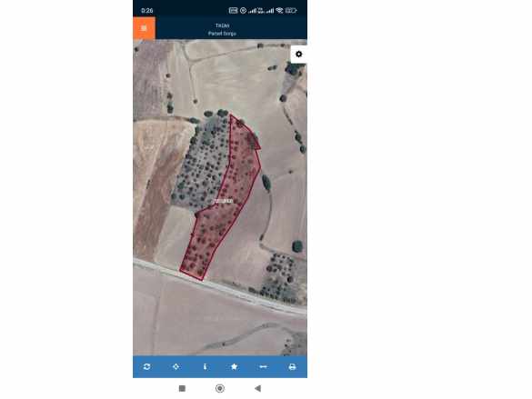Viewport: 532px width, 399px height.
Task: Tap the Android recent apps square button
Action: click(x=182, y=388)
